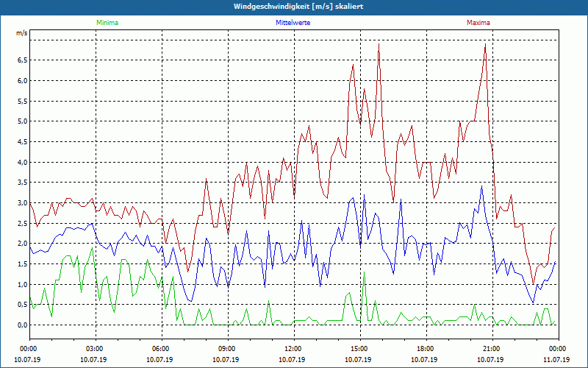Click the 11.07.19 date label

pyautogui.click(x=556, y=359)
